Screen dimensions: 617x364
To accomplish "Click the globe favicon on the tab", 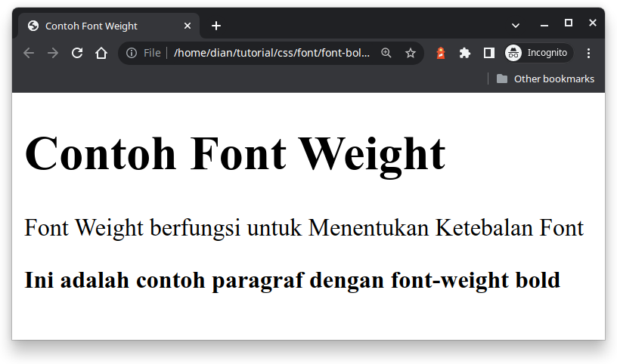I will click(33, 26).
